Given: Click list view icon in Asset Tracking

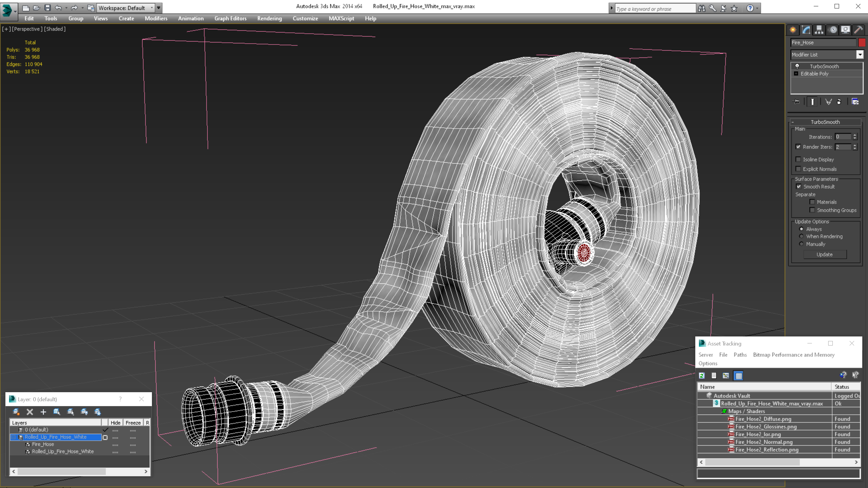Looking at the screenshot, I should click(714, 376).
